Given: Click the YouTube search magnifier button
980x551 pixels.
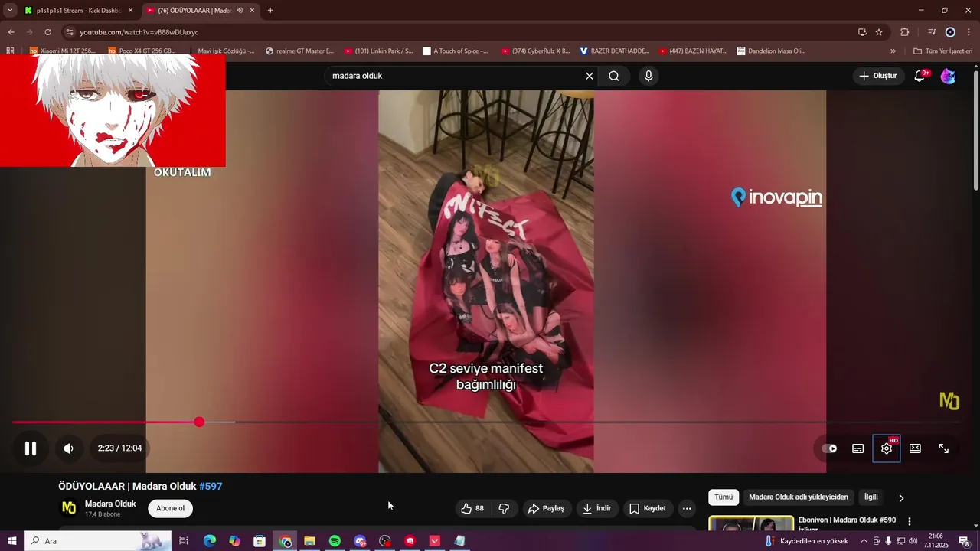Looking at the screenshot, I should pyautogui.click(x=614, y=76).
